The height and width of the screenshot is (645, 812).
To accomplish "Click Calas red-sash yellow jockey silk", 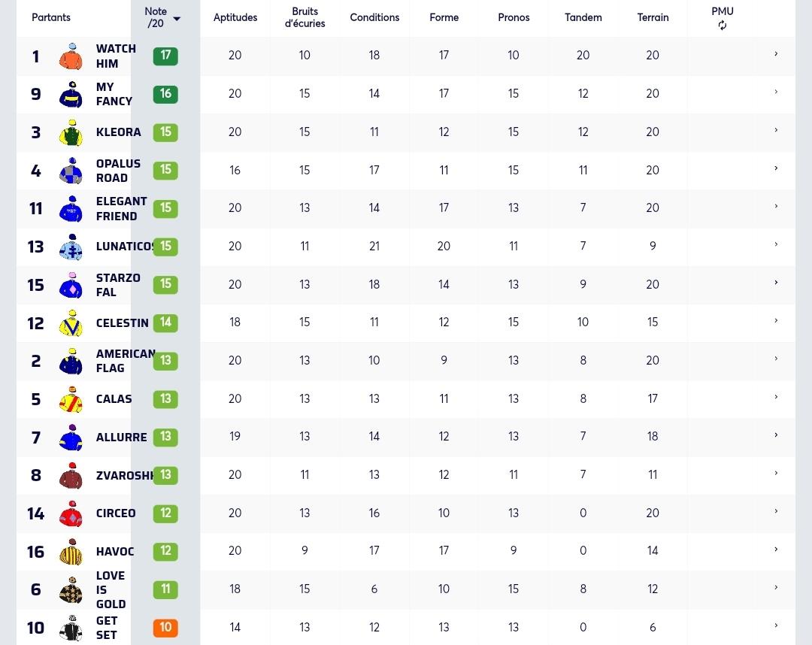I will (x=71, y=399).
